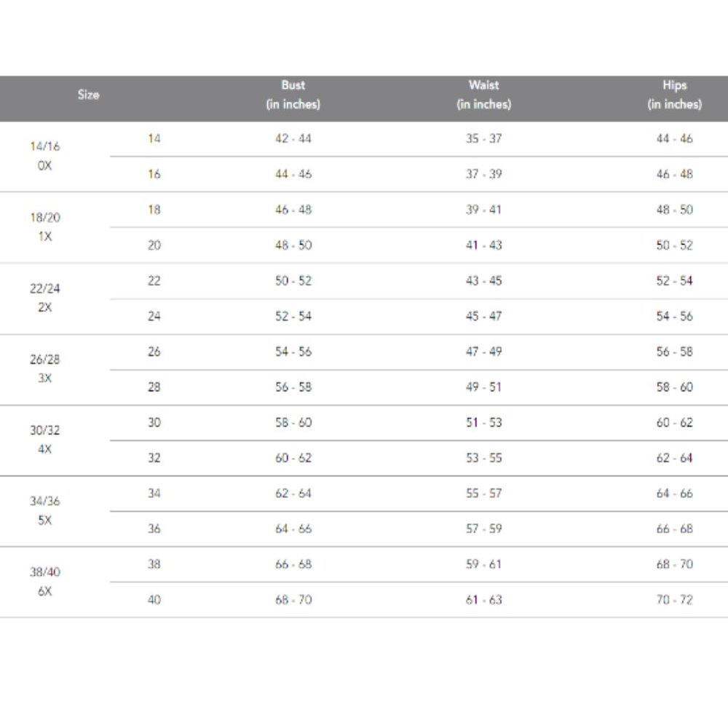The image size is (728, 728).
Task: Click the Hips (in inches) header
Action: pos(675,95)
